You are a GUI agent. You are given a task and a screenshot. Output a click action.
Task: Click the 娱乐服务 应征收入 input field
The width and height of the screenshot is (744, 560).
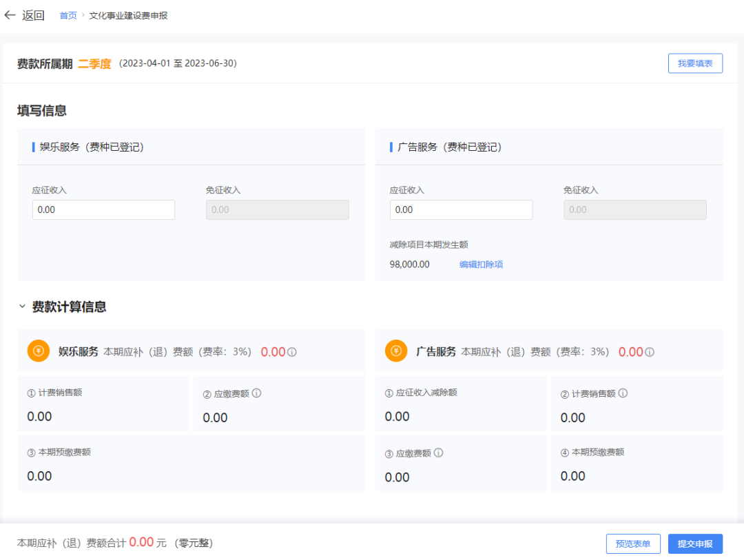[103, 209]
